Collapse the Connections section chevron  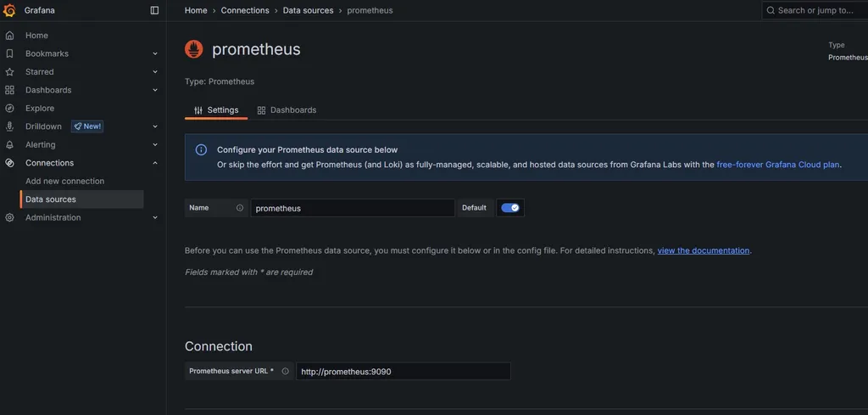tap(155, 163)
